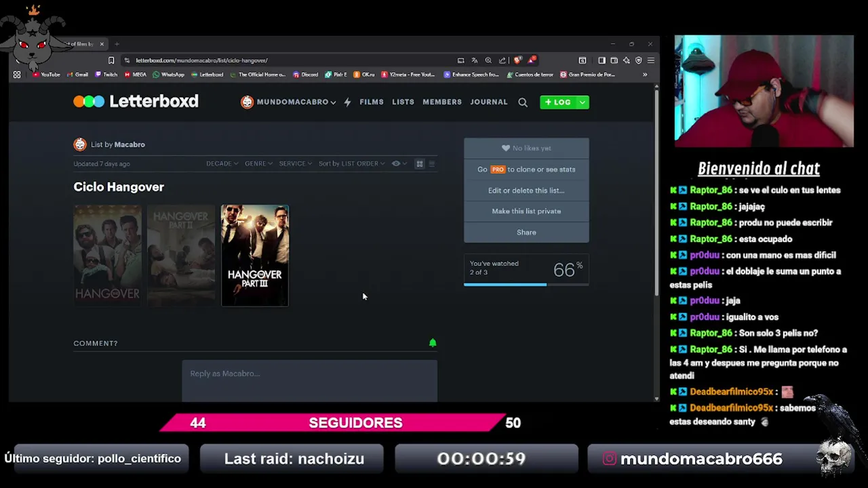Open the FILMS navigation item
The image size is (868, 488).
[372, 102]
